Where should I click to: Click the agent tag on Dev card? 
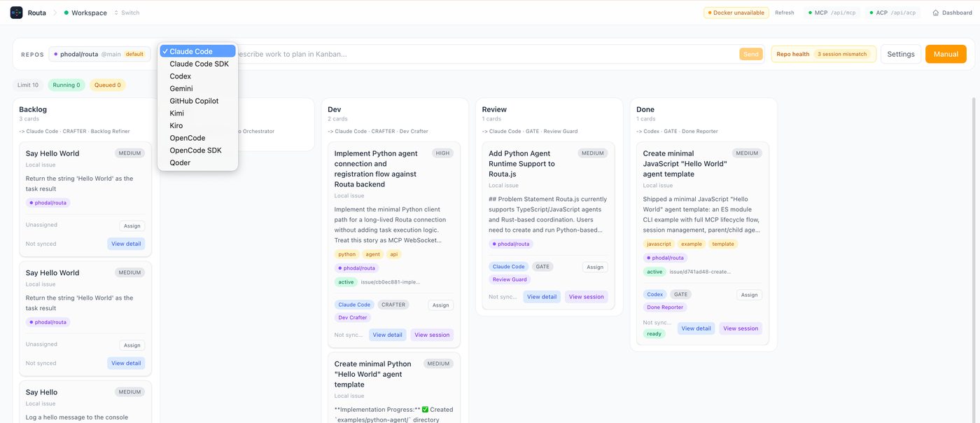[372, 254]
